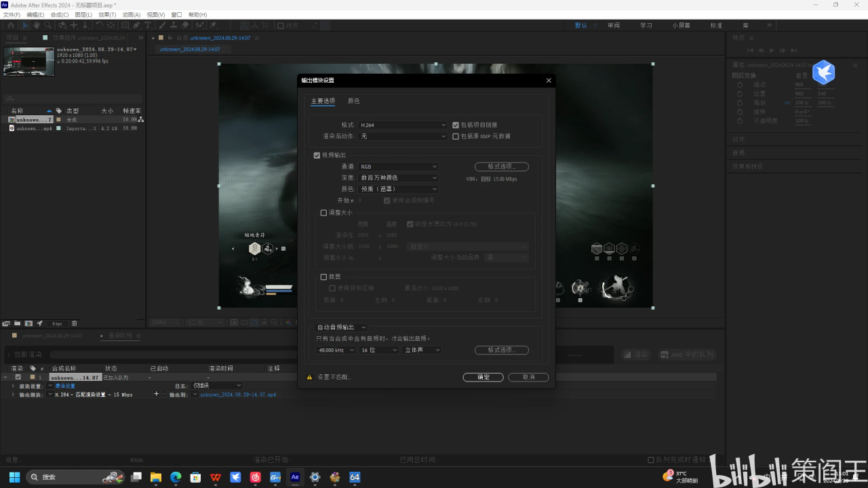Viewport: 868px width, 488px height.
Task: Toggle the render queue item checkbox
Action: point(18,378)
